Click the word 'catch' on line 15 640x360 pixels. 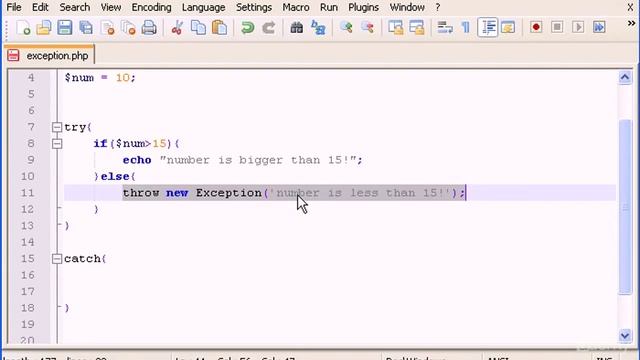click(x=82, y=259)
